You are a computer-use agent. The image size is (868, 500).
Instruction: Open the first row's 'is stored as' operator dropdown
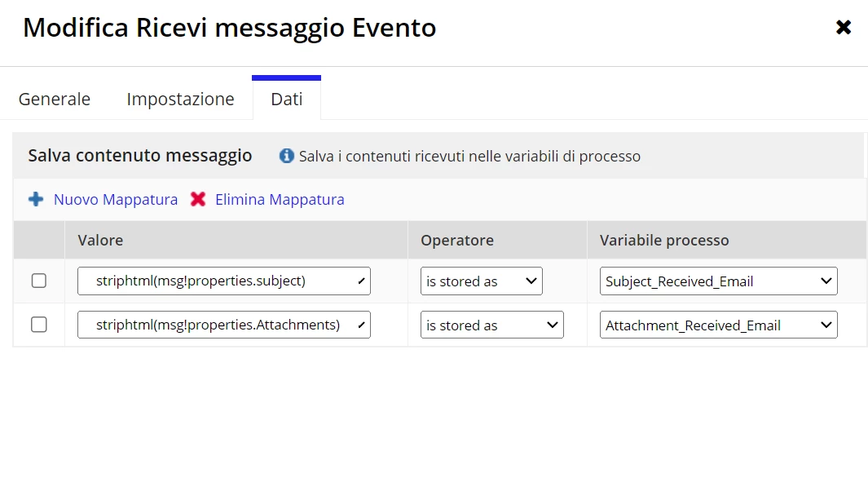click(x=481, y=281)
